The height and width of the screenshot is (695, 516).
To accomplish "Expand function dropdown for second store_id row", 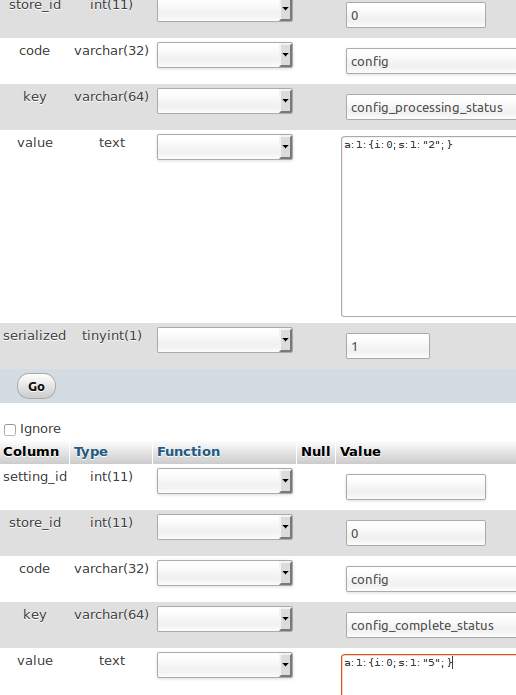I will pos(224,527).
